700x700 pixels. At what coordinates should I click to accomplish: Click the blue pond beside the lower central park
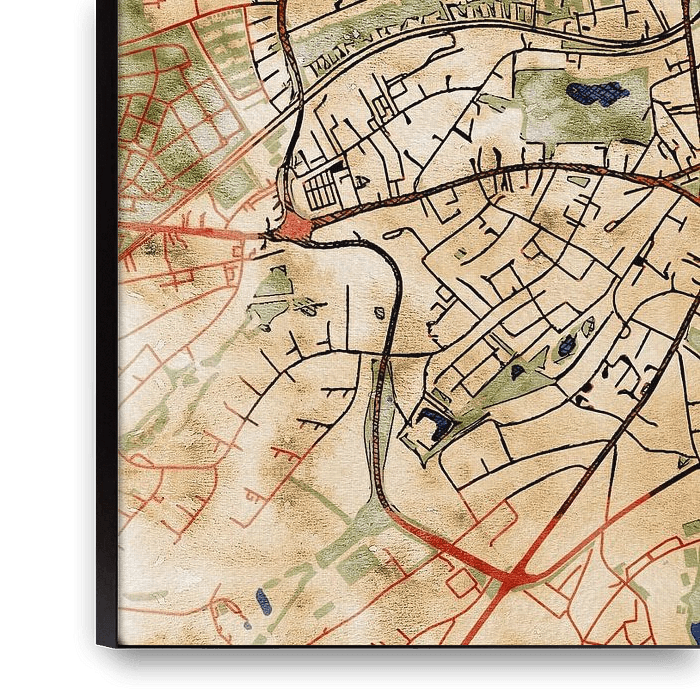pyautogui.click(x=434, y=424)
